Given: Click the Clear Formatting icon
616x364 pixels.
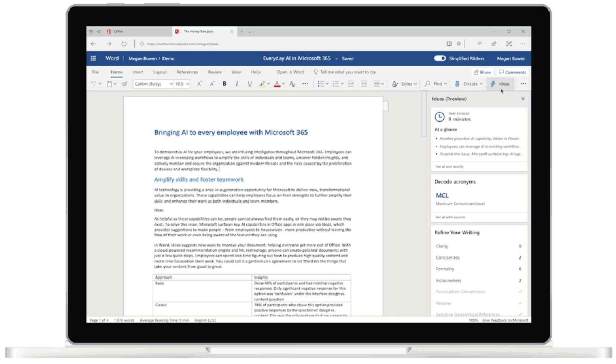Looking at the screenshot, I should click(x=292, y=84).
